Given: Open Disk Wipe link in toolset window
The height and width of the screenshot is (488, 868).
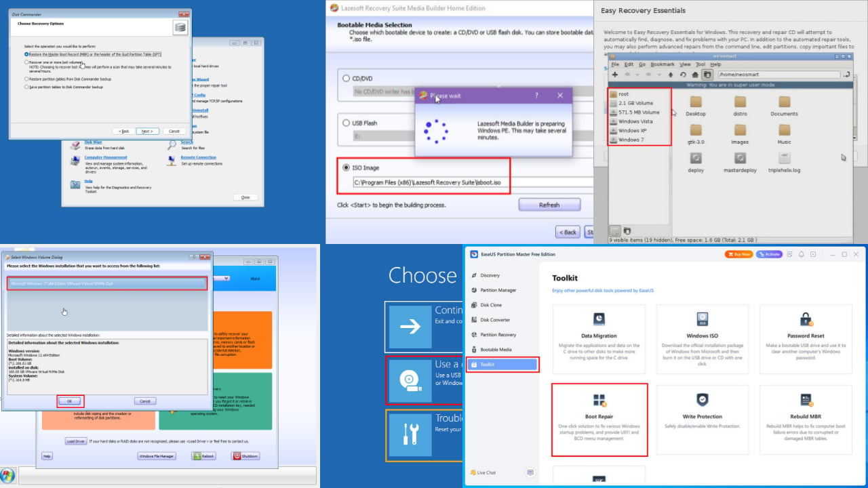Looking at the screenshot, I should 93,142.
